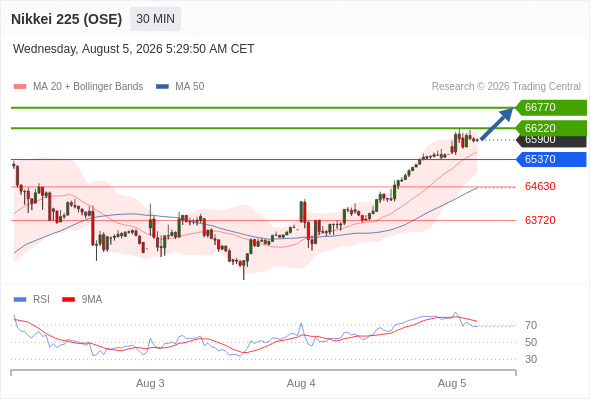Click the 65900 black price label
This screenshot has height=400, width=590.
551,141
